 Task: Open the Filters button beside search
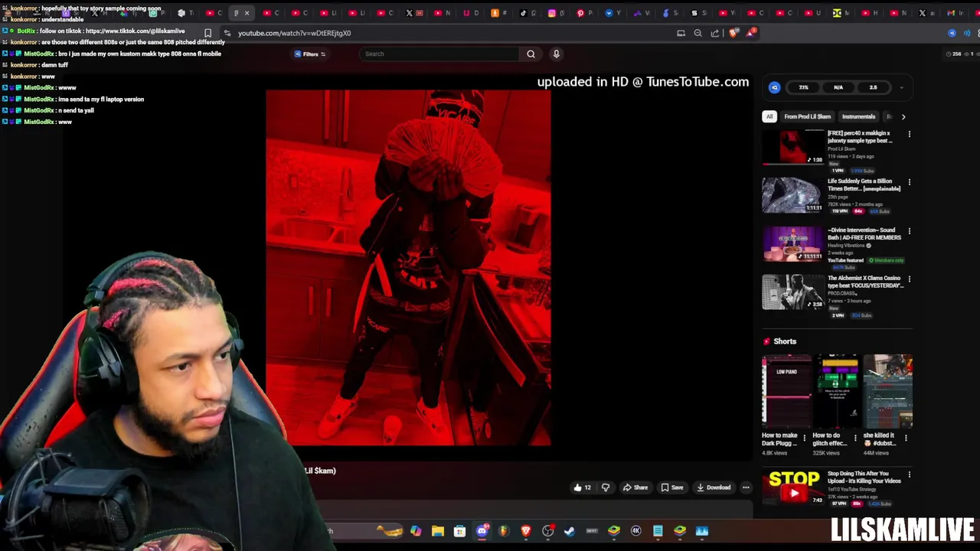click(x=310, y=54)
